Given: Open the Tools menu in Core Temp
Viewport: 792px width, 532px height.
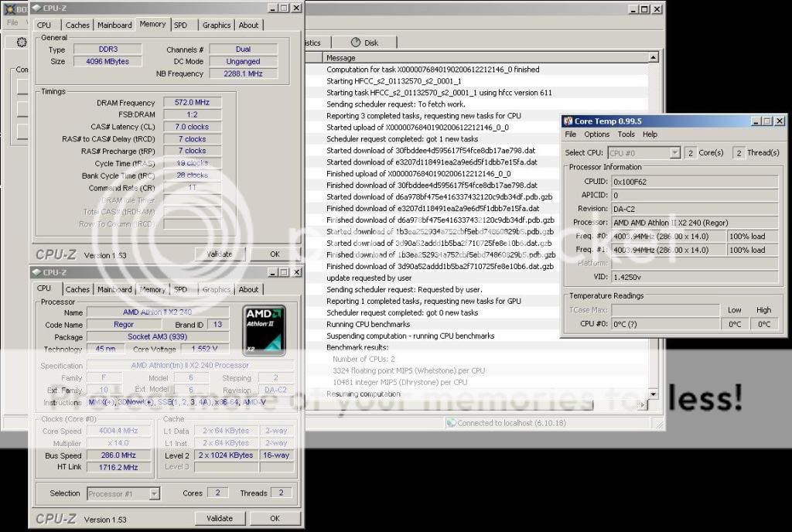Looking at the screenshot, I should 626,135.
